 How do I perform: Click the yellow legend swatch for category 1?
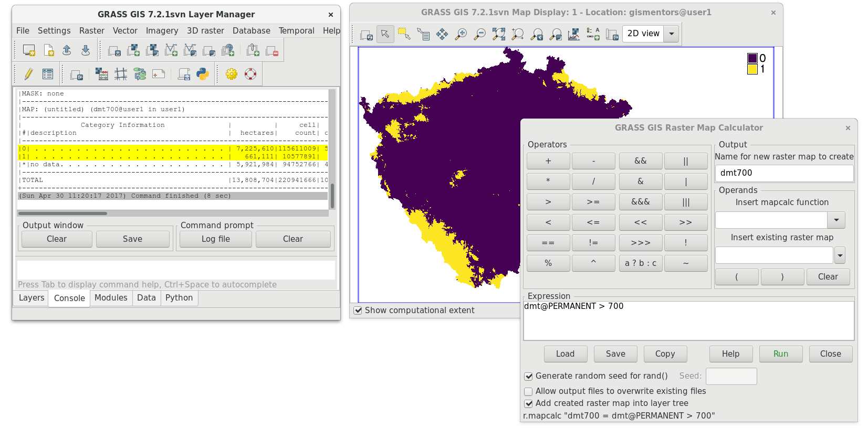(x=752, y=69)
